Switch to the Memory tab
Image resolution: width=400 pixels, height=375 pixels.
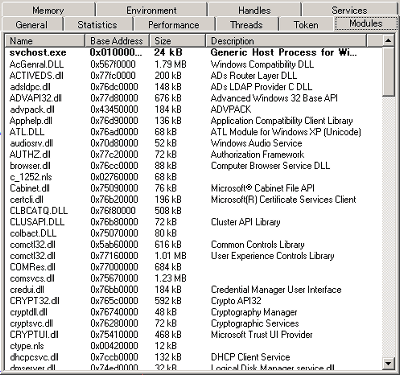(49, 10)
